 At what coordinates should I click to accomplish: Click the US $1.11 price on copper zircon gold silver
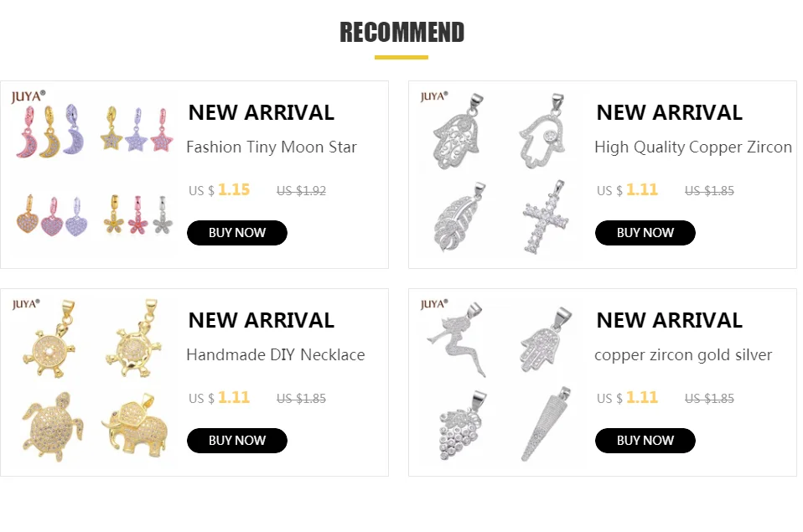click(628, 398)
